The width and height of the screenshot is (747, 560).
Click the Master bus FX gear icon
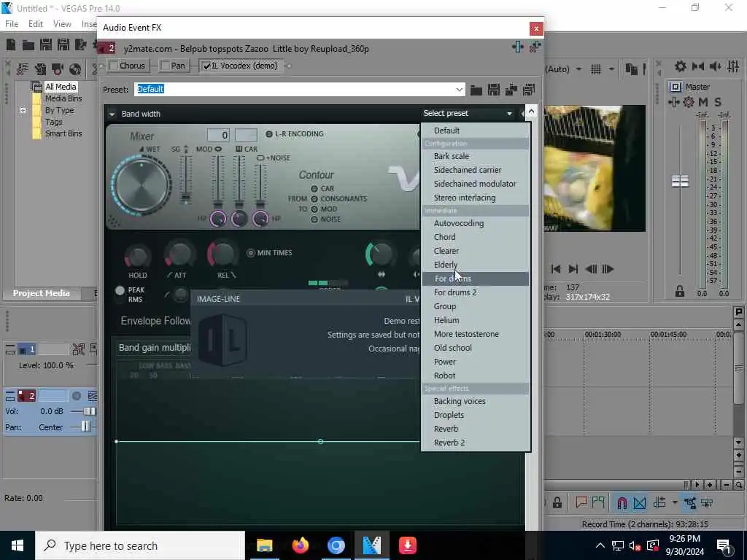(689, 102)
